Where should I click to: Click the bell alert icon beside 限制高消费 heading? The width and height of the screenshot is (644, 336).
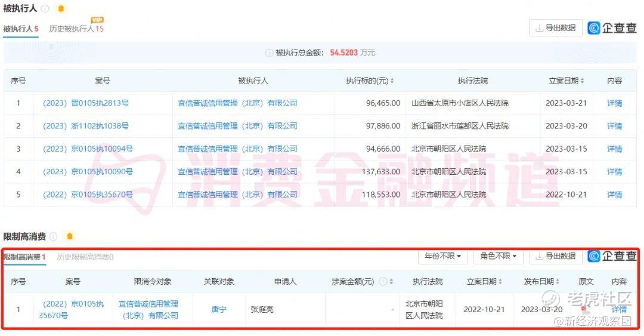pos(69,236)
